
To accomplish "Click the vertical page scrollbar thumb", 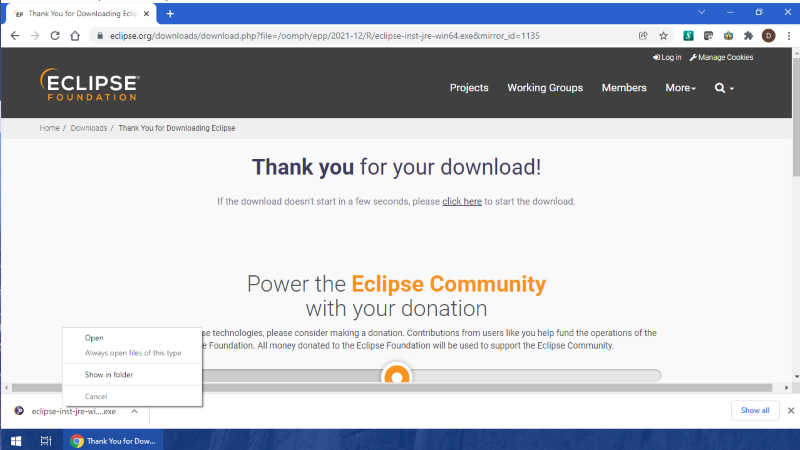I will click(x=796, y=116).
